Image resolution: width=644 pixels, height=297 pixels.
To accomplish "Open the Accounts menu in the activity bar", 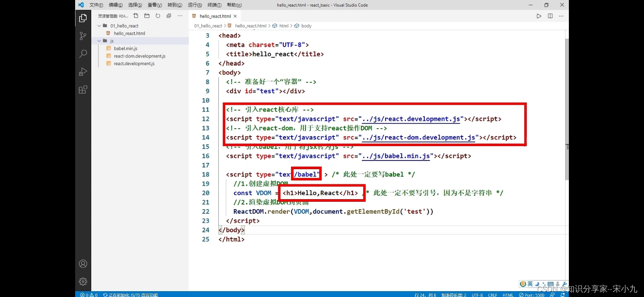I will pyautogui.click(x=83, y=264).
